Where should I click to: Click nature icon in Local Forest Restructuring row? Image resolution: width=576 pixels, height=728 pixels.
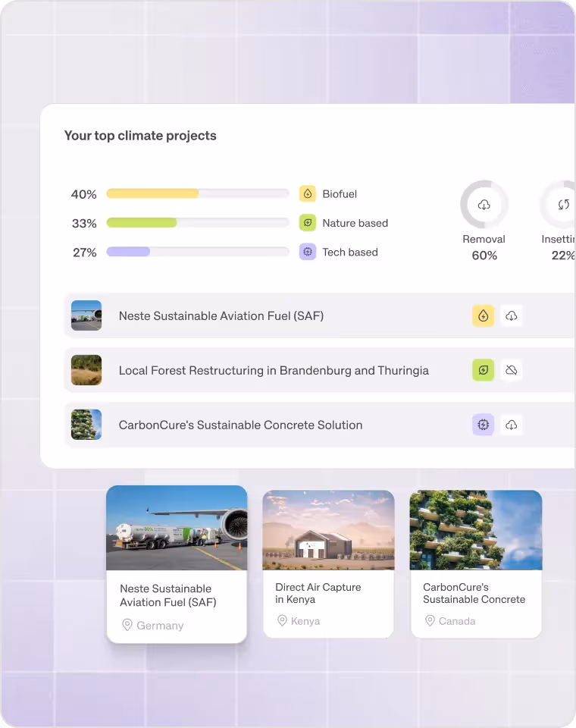coord(484,370)
